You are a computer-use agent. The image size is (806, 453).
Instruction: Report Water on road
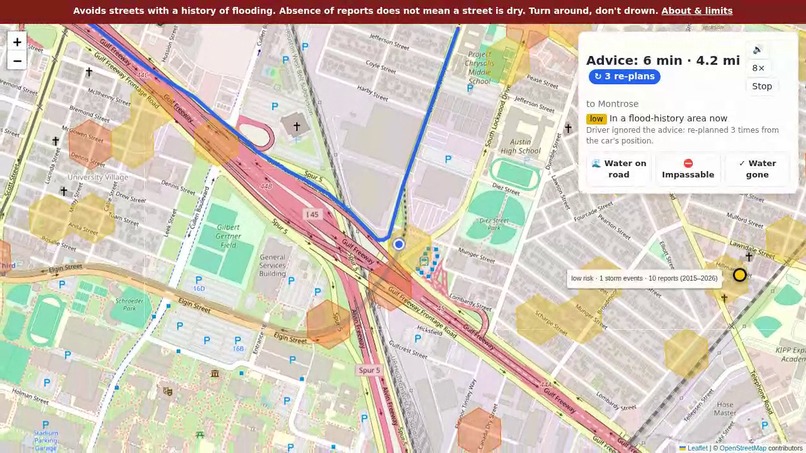619,169
